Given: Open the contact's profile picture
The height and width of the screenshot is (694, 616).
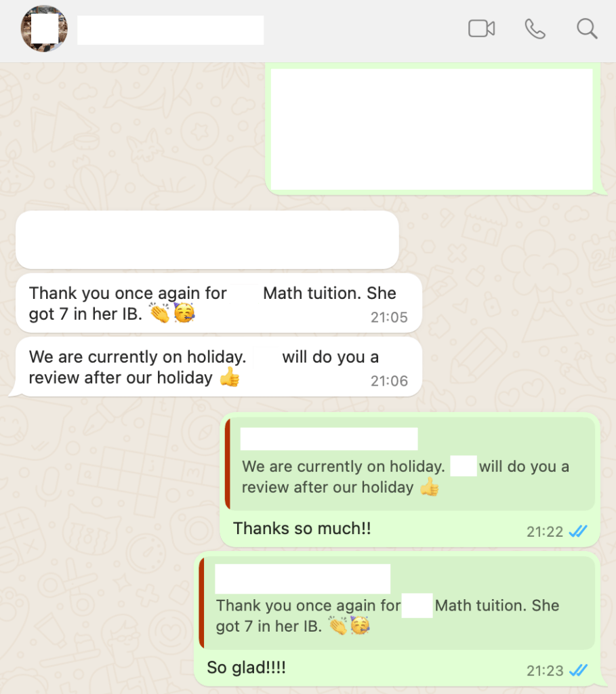Looking at the screenshot, I should click(x=44, y=28).
